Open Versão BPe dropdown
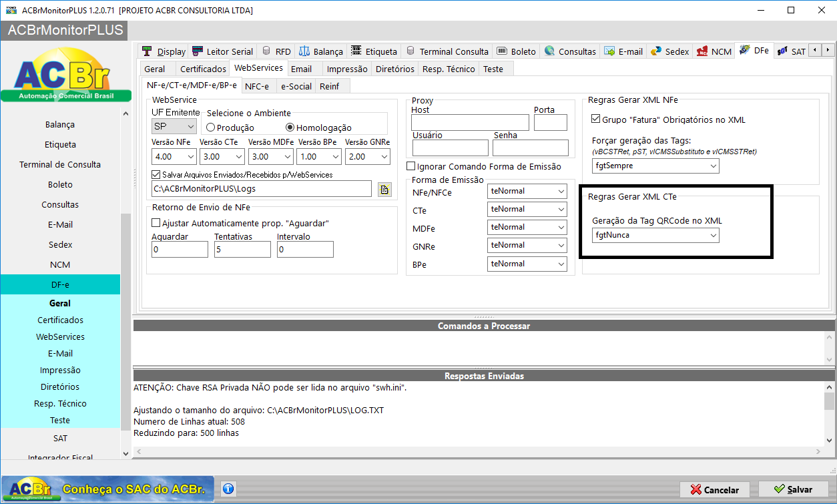 (x=319, y=156)
